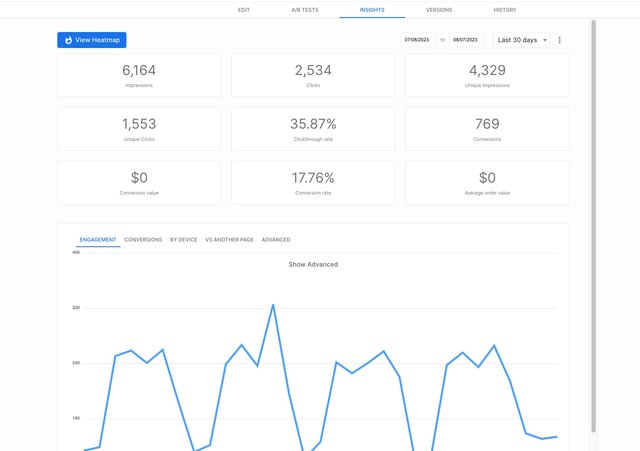Open the A/B Tests tab
The image size is (640, 451).
(x=305, y=9)
